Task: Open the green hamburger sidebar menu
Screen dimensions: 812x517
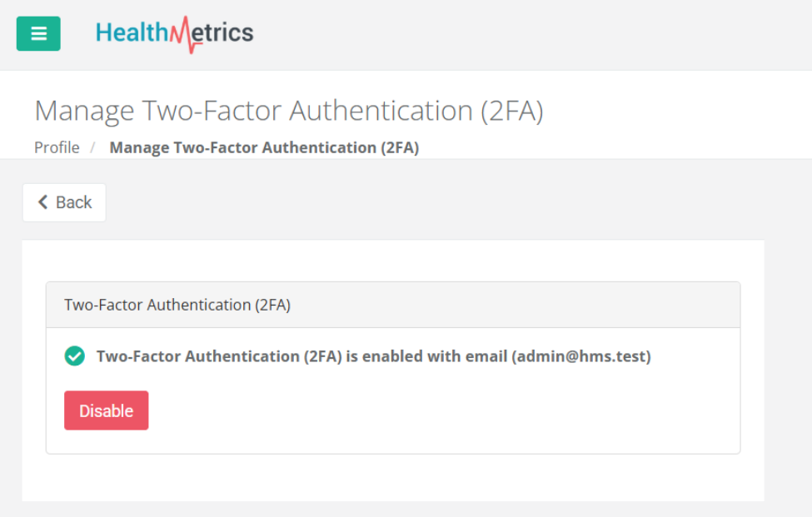Action: coord(38,34)
